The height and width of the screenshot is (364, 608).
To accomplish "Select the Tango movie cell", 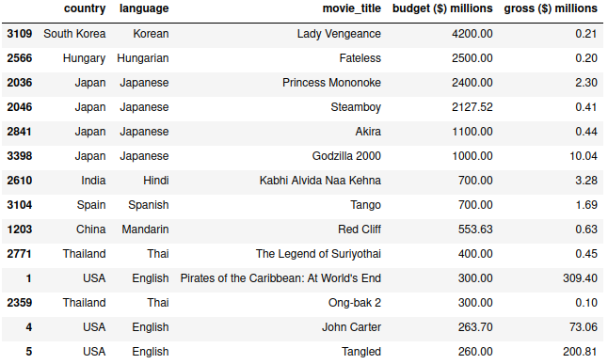I will tap(365, 205).
